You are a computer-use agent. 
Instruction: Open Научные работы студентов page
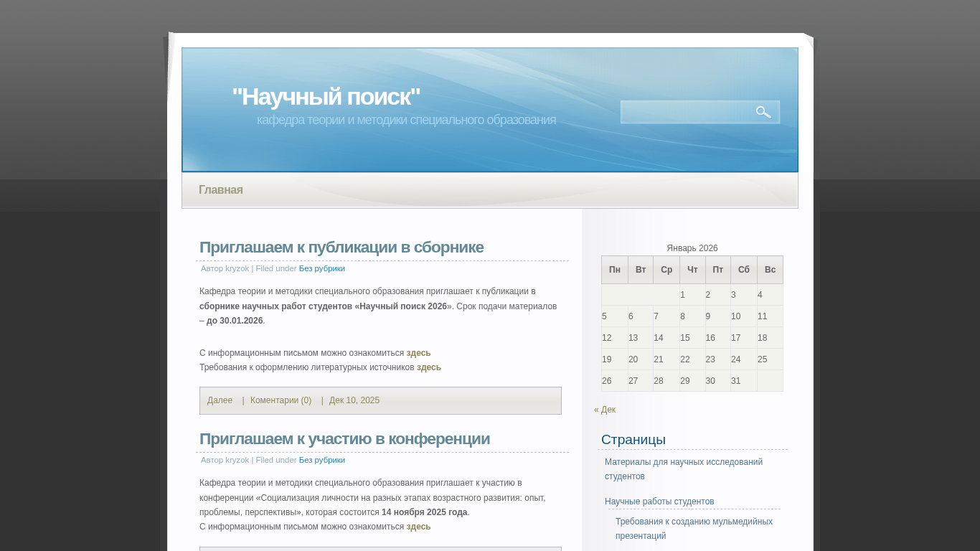659,501
